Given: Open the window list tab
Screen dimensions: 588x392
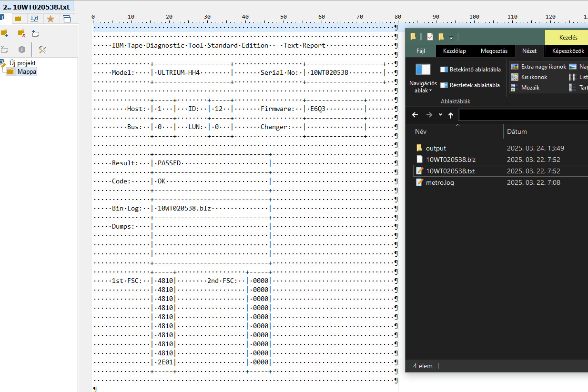Looking at the screenshot, I should [x=66, y=19].
